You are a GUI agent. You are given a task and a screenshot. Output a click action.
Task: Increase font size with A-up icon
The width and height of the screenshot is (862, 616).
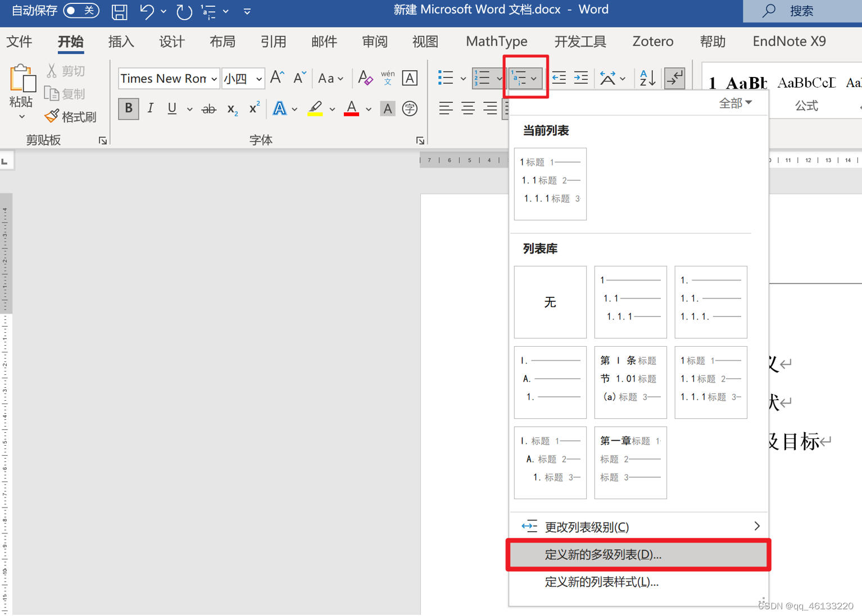coord(277,78)
